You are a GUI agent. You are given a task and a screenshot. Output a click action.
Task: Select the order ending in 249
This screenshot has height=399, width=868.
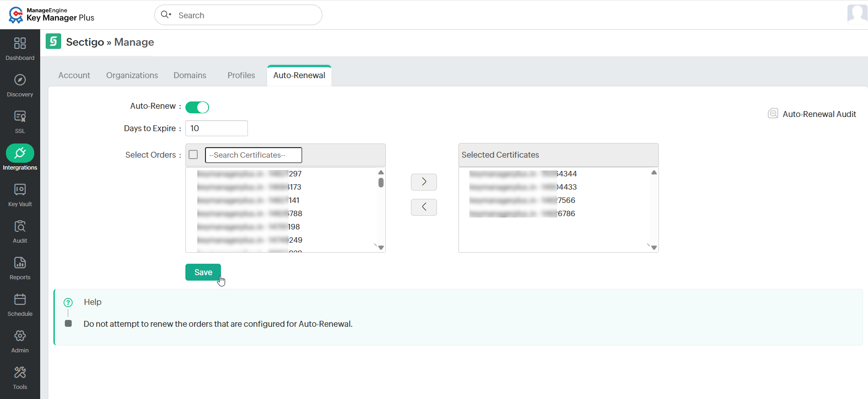[250, 240]
